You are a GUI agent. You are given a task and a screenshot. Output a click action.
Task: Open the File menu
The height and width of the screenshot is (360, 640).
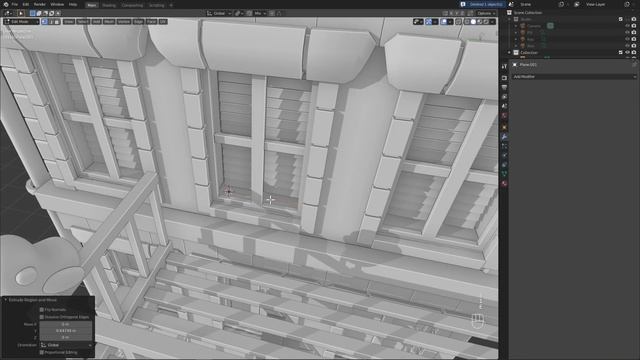(x=15, y=4)
